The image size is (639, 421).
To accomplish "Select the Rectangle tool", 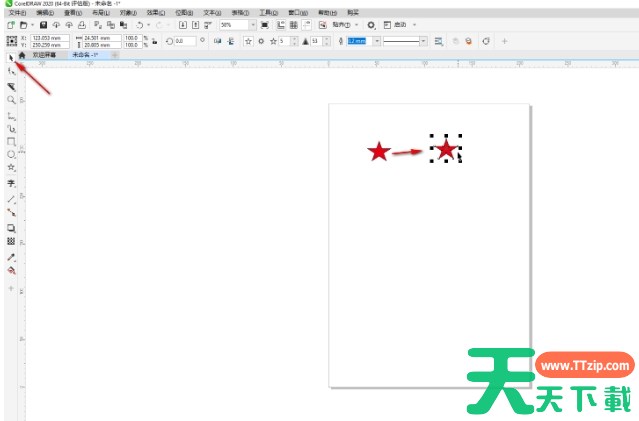I will click(x=11, y=142).
